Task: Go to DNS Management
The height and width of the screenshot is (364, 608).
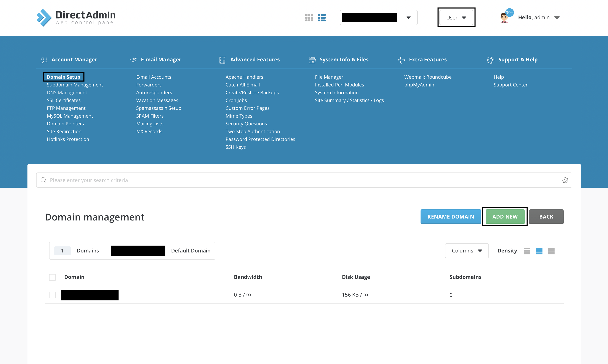Action: [x=67, y=93]
